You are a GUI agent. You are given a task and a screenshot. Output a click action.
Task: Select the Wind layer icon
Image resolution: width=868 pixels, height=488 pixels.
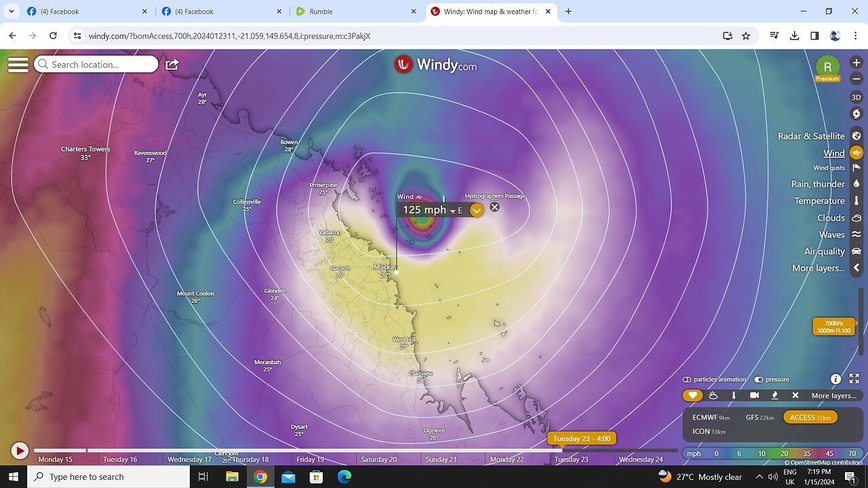(x=856, y=153)
